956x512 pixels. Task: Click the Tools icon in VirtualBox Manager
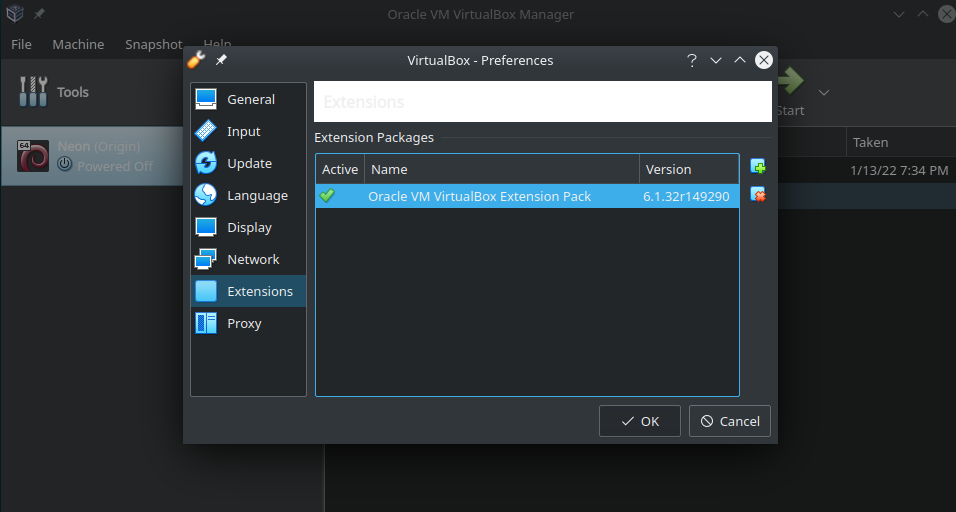34,91
